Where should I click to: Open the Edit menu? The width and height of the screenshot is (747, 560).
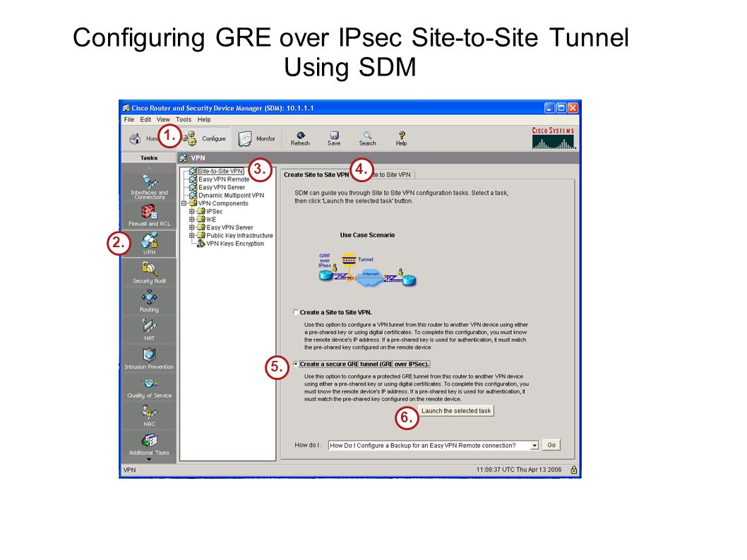point(145,119)
